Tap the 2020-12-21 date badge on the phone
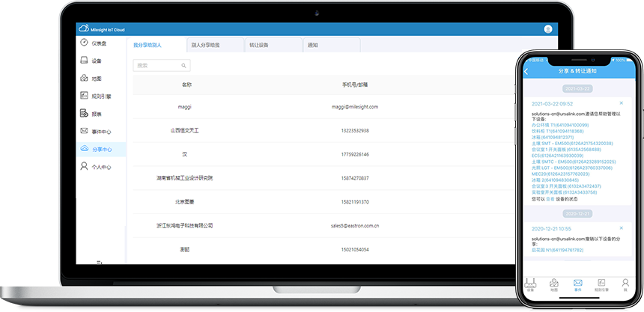Image resolution: width=644 pixels, height=312 pixels. pyautogui.click(x=577, y=214)
